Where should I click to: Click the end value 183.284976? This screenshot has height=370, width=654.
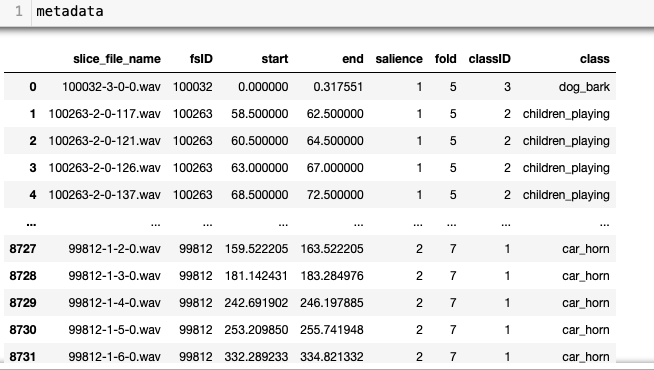tap(332, 276)
